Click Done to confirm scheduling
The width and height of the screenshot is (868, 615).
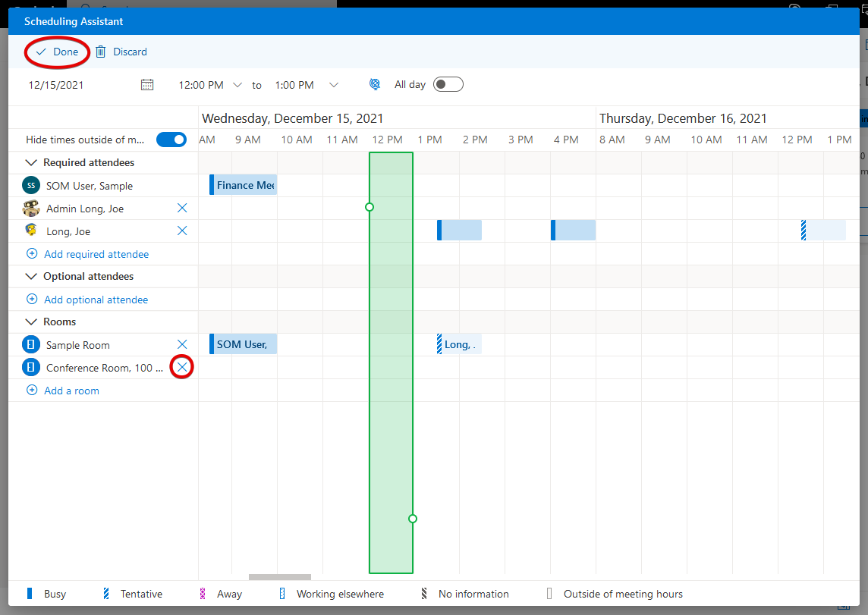click(x=58, y=52)
